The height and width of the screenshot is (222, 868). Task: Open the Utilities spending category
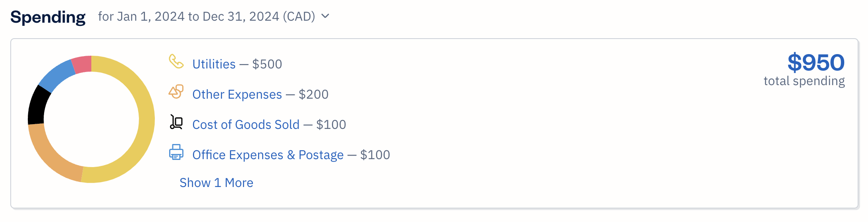pyautogui.click(x=214, y=64)
